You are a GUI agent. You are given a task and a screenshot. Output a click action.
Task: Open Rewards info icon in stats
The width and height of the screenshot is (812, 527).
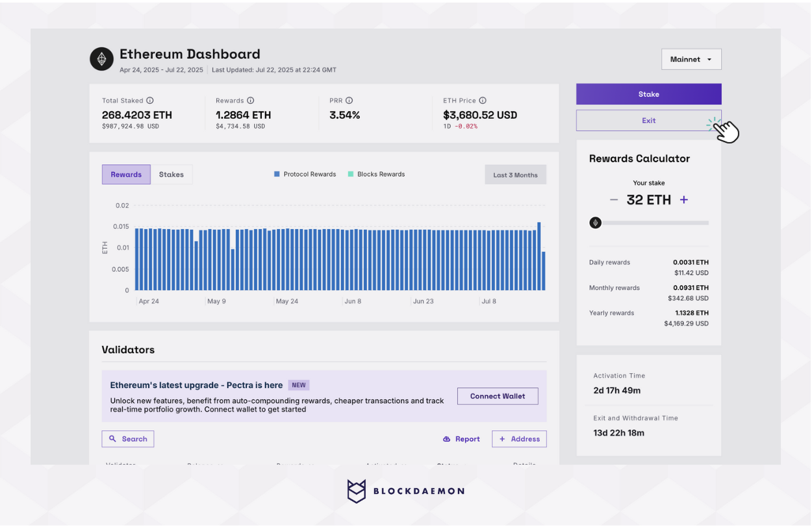tap(251, 101)
